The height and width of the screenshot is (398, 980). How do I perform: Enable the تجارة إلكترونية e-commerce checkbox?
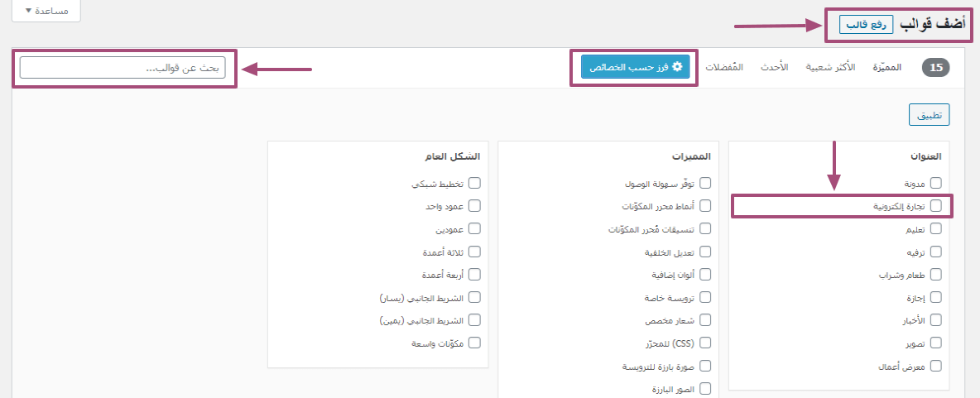click(936, 206)
